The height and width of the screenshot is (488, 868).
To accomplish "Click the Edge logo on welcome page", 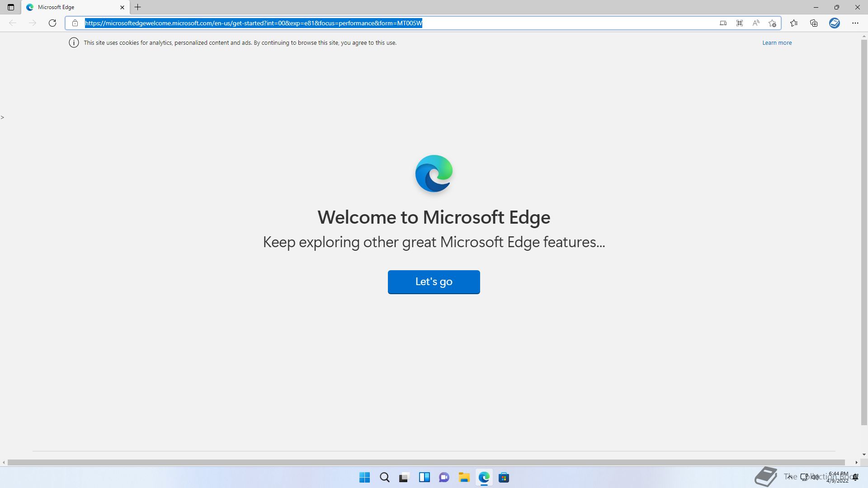I will click(434, 174).
